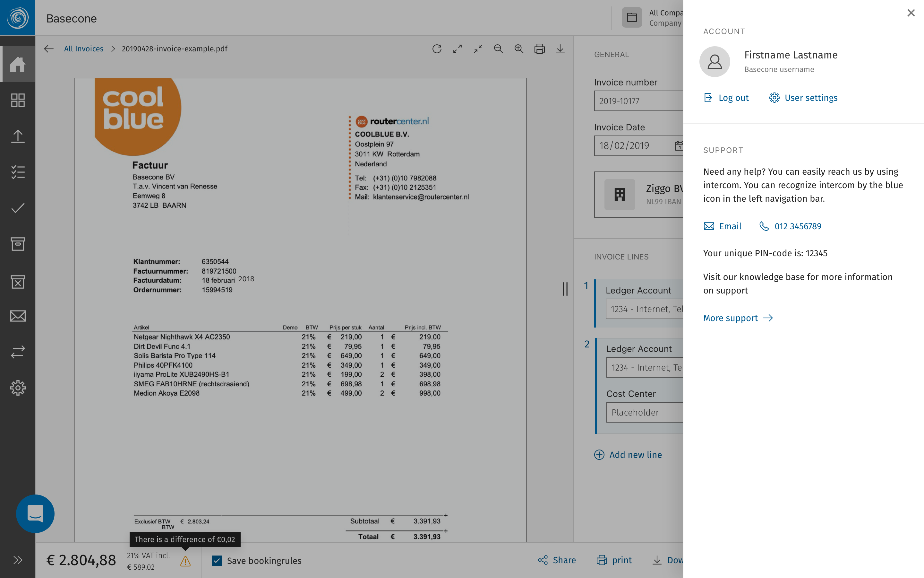The height and width of the screenshot is (578, 924).
Task: Expand the sidebar with double chevron
Action: pyautogui.click(x=18, y=560)
